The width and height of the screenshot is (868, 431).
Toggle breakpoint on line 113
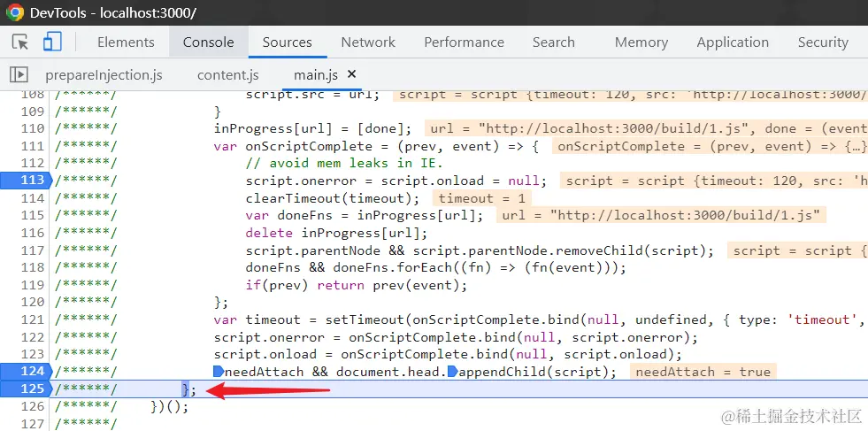[26, 180]
